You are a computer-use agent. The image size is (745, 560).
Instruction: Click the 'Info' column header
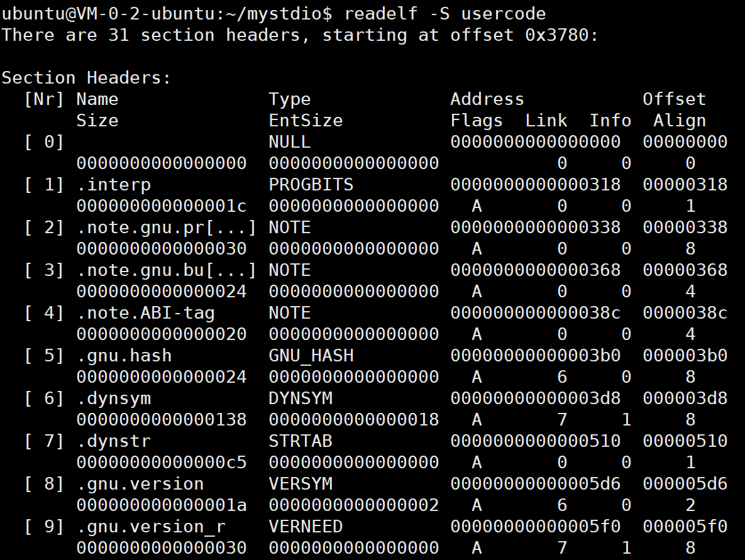click(x=610, y=120)
